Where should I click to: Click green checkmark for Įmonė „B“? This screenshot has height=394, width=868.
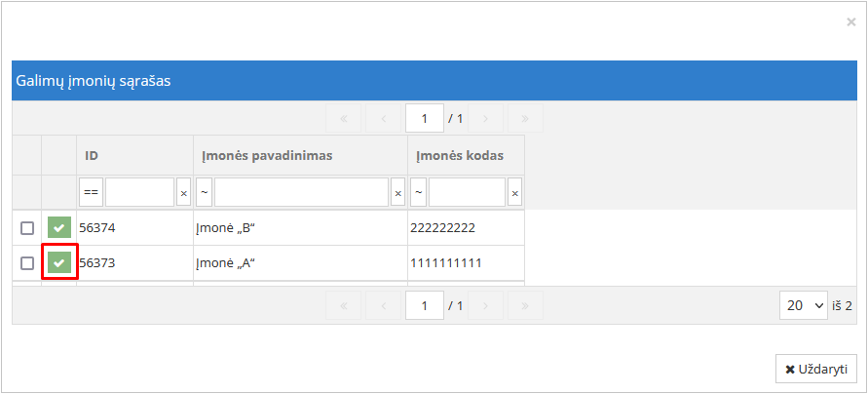59,228
